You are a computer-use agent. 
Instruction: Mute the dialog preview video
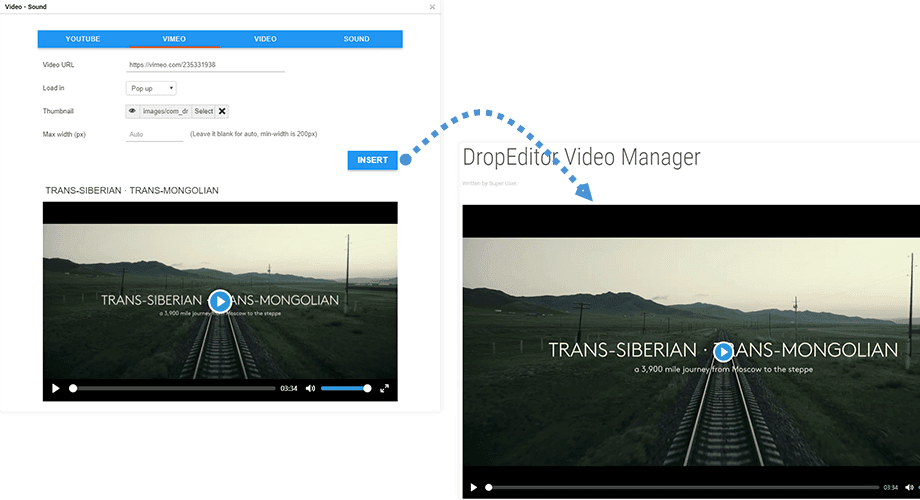(310, 388)
